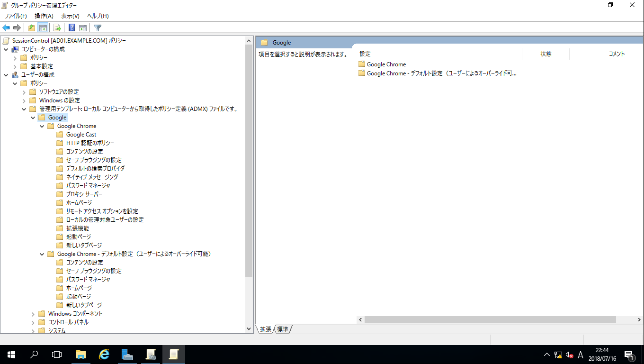Click the Google Chrome folder icon in right pane
Screen dimensions: 644x364
tap(362, 64)
